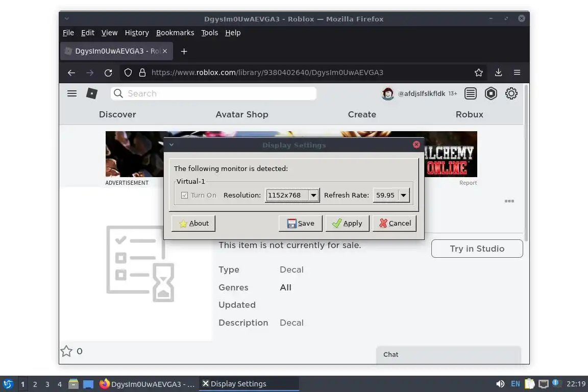Open the update notifier tray icon
Image resolution: width=588 pixels, height=392 pixels.
point(556,383)
